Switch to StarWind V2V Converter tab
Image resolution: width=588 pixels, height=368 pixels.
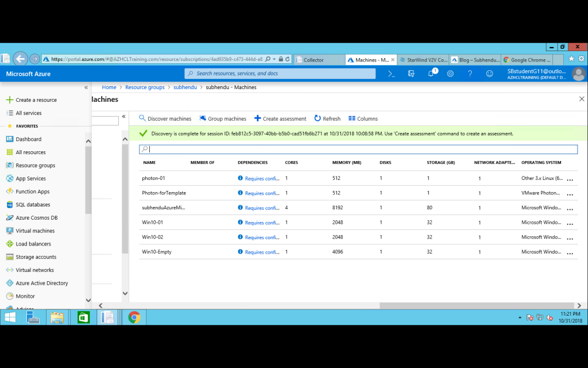(423, 60)
